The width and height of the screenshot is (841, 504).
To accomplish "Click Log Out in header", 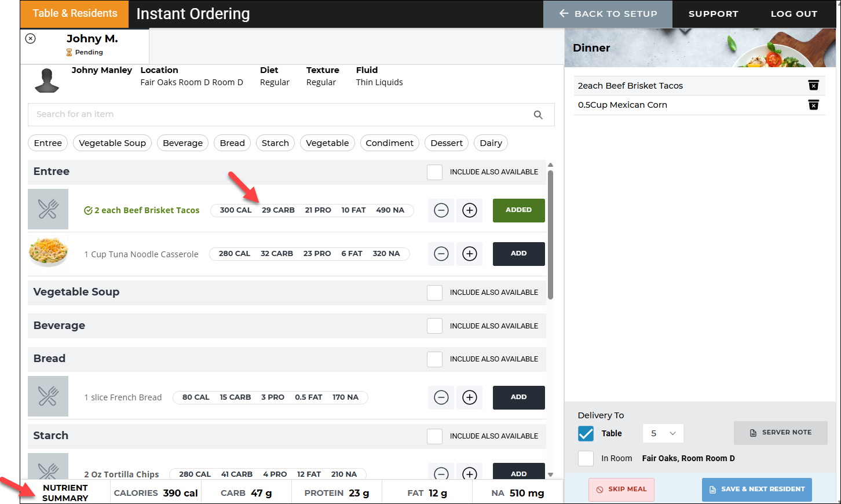I will 794,14.
